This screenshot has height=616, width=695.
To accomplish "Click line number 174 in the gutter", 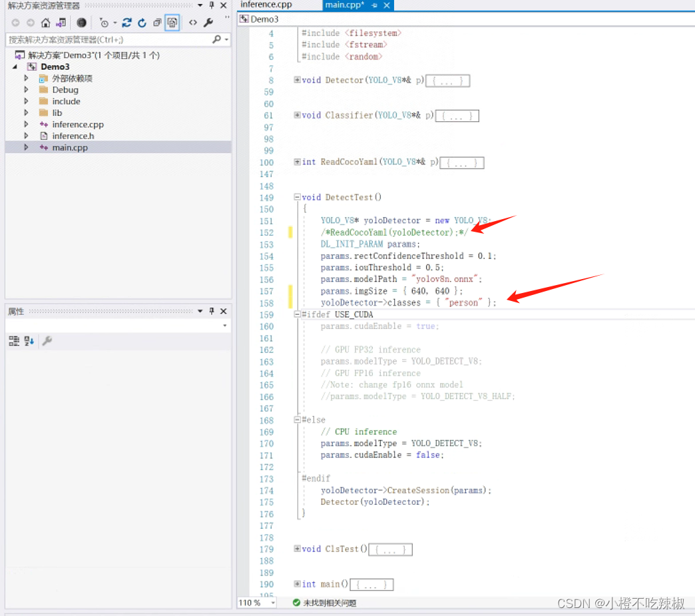I will 266,491.
